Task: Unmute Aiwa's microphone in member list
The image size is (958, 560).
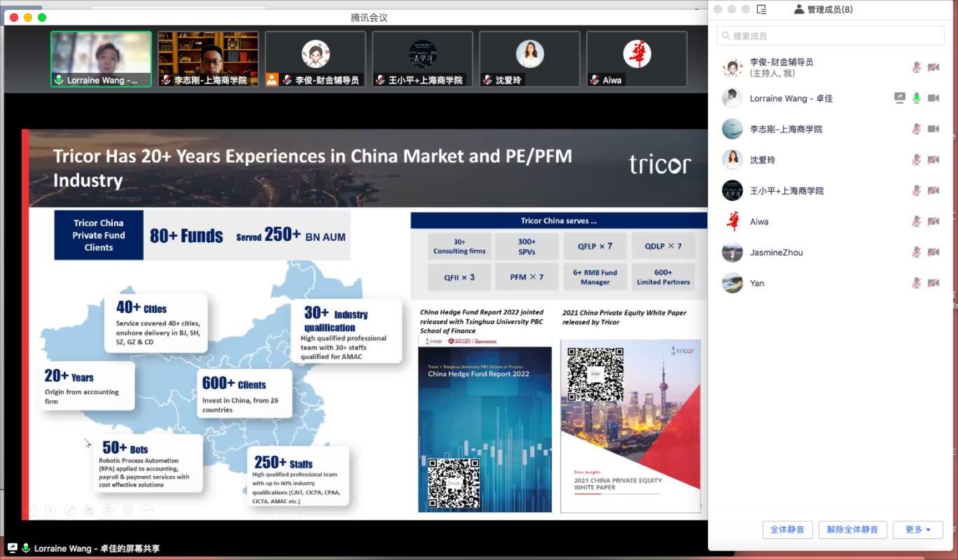Action: pos(916,221)
